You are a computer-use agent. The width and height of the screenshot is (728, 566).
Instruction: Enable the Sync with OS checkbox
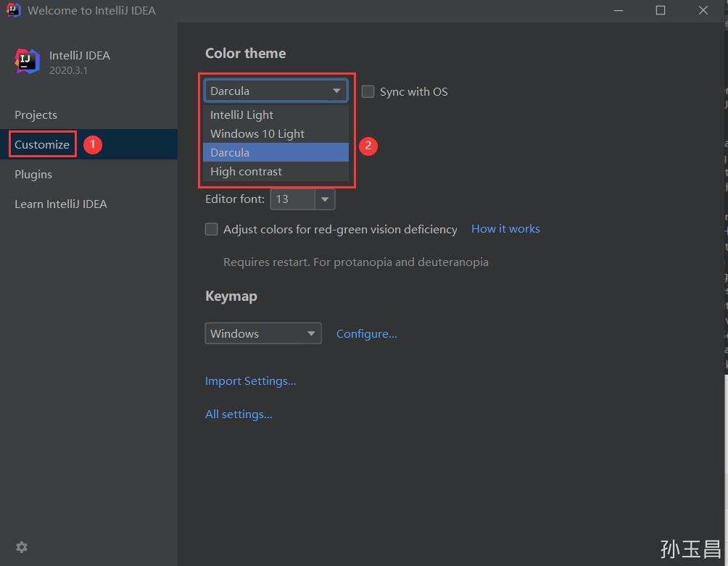point(368,92)
